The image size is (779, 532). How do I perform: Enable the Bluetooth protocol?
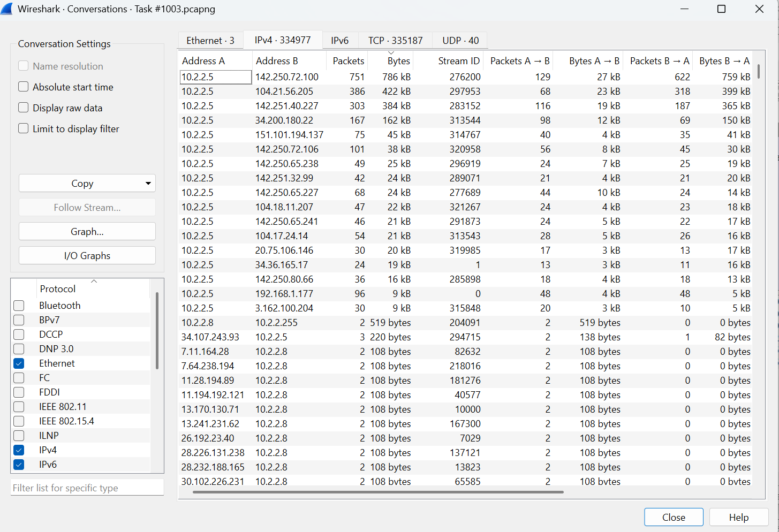click(19, 305)
